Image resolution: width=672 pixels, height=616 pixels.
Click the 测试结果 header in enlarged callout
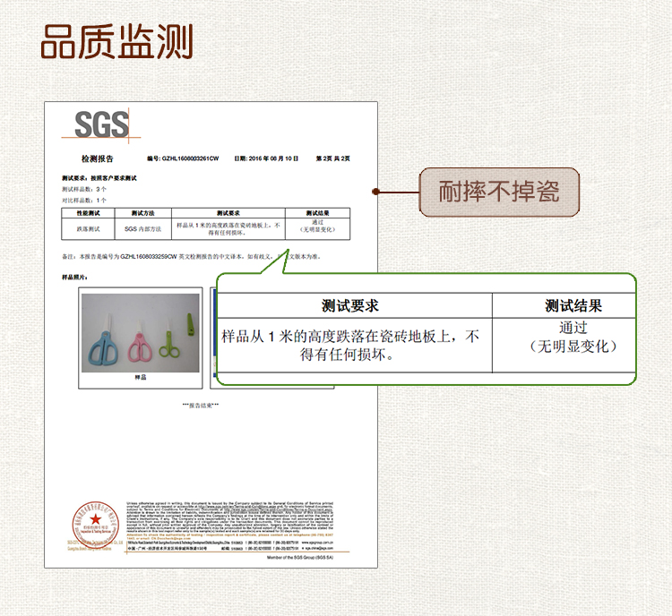pyautogui.click(x=573, y=305)
